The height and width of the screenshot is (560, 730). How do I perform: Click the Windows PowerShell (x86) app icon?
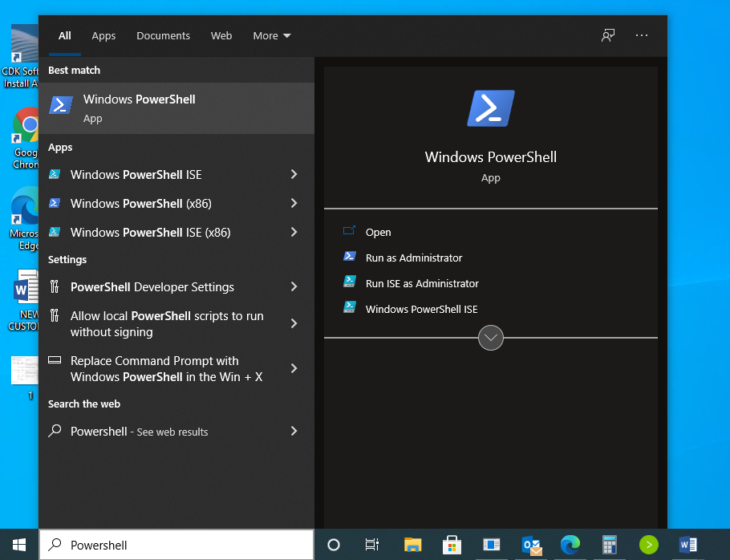pyautogui.click(x=55, y=204)
